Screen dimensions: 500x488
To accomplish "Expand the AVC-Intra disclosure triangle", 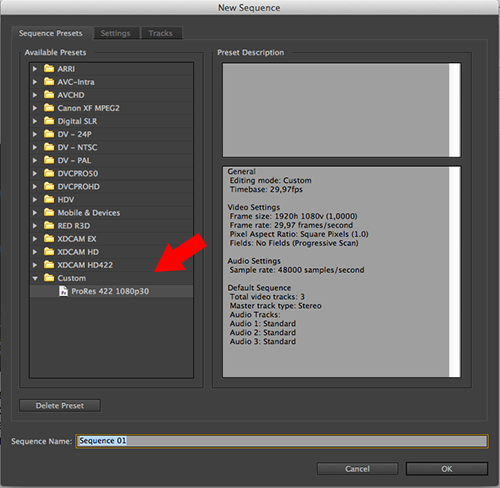I will [x=35, y=82].
